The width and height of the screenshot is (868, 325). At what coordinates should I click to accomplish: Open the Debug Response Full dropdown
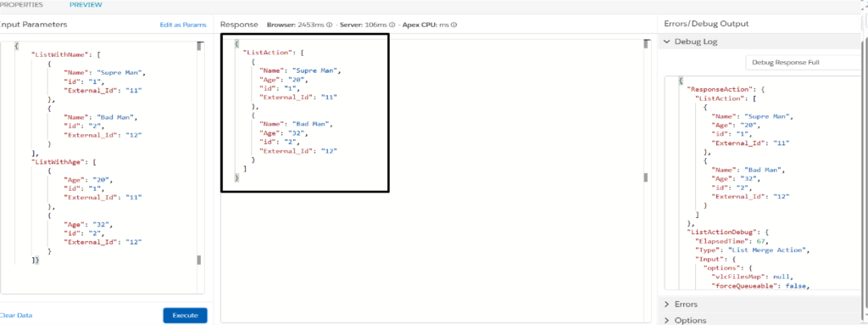(x=804, y=63)
